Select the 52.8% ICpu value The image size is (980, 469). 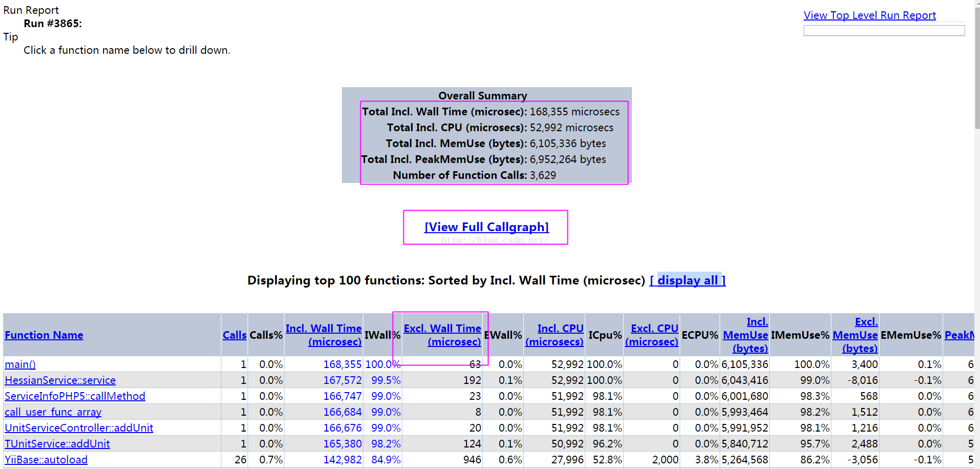click(x=607, y=460)
